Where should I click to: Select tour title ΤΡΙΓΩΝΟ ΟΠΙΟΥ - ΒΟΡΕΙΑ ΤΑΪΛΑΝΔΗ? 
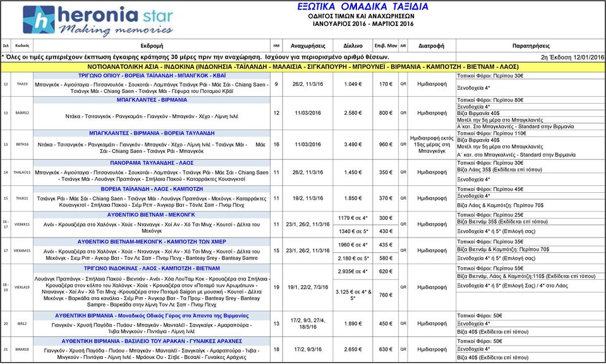152,76
